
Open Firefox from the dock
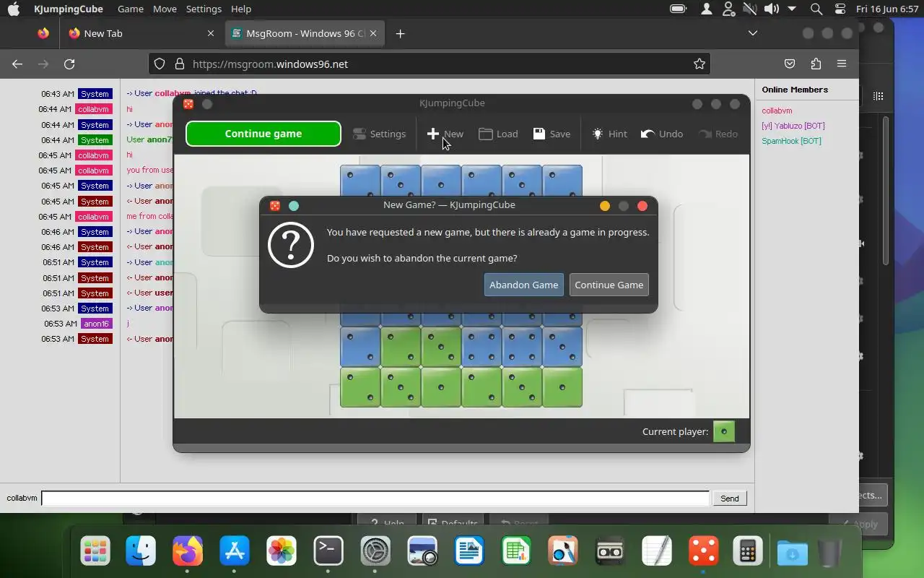[188, 552]
